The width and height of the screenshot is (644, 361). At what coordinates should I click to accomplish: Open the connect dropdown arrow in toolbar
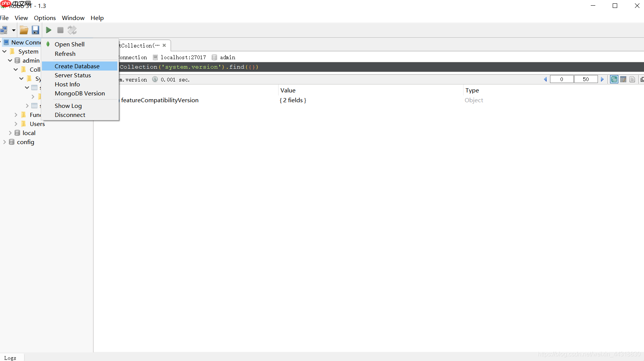14,30
